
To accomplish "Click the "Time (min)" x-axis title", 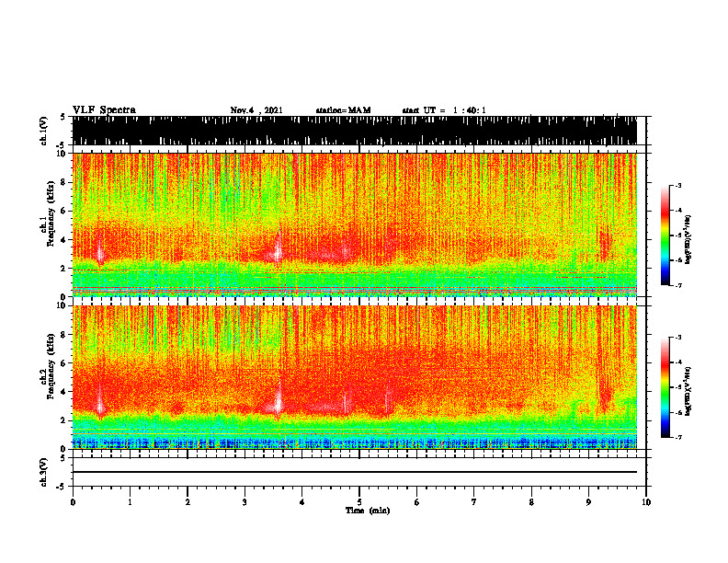I will [x=368, y=511].
